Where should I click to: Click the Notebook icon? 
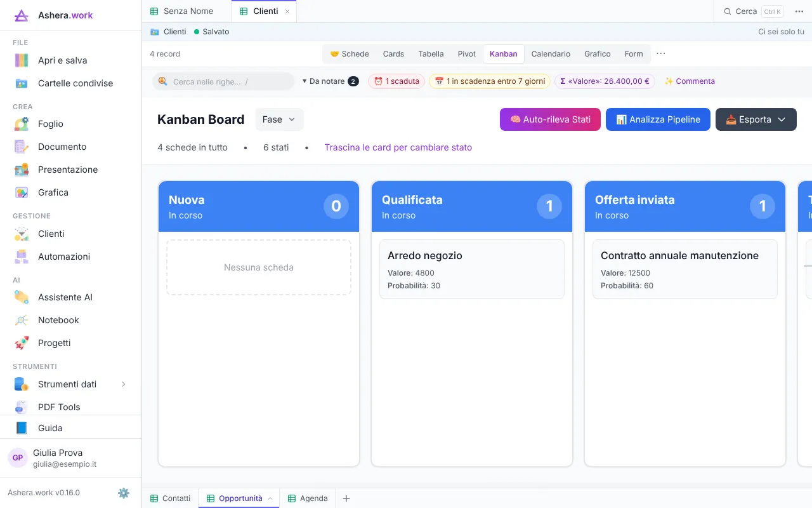[22, 320]
